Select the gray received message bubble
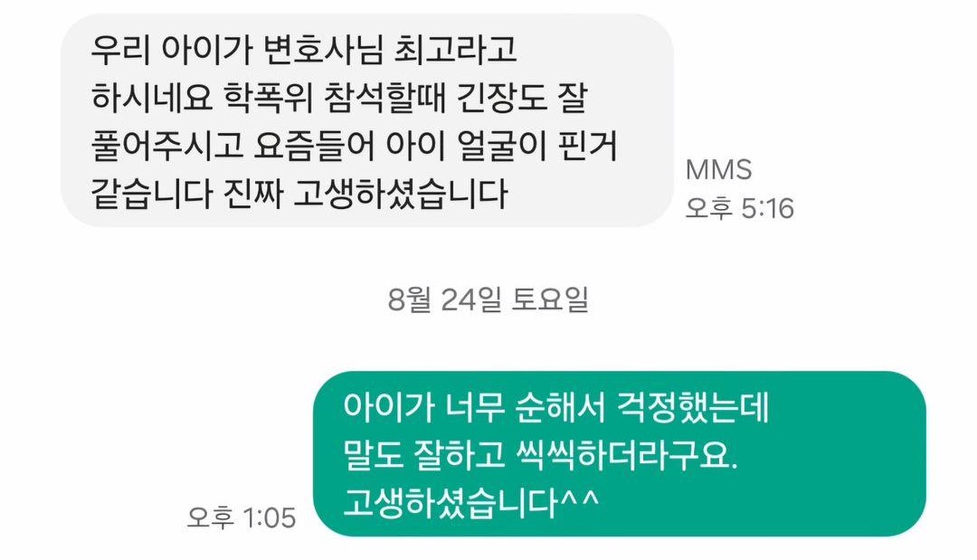This screenshot has width=977, height=560. pyautogui.click(x=367, y=121)
